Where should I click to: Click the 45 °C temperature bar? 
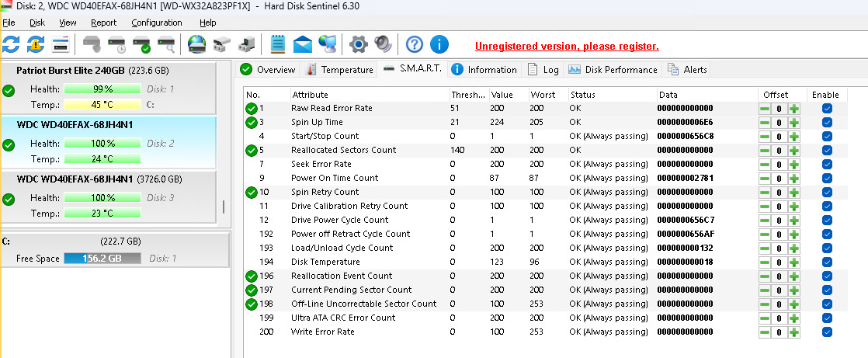coord(102,105)
